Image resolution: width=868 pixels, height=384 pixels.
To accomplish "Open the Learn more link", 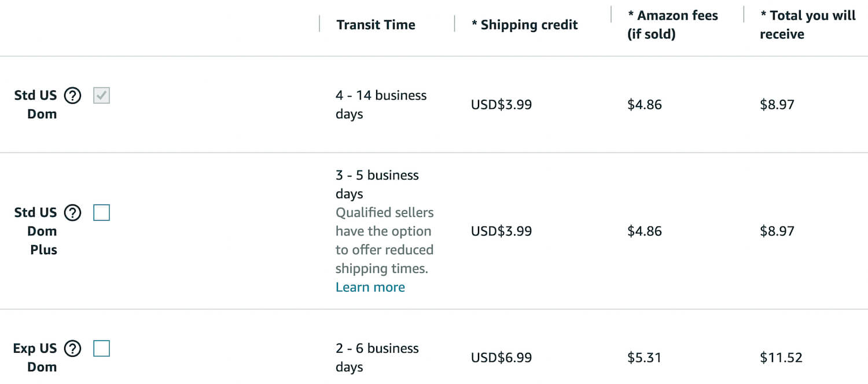I will [370, 287].
